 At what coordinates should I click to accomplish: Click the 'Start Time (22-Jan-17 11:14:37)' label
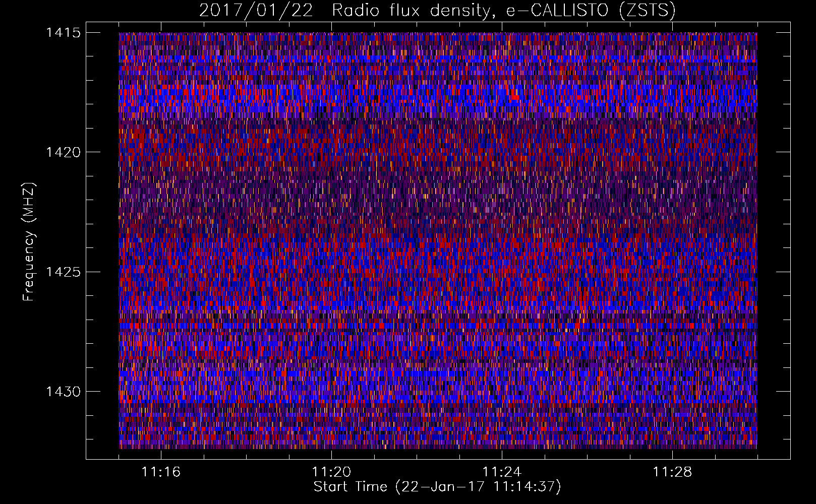coord(437,487)
